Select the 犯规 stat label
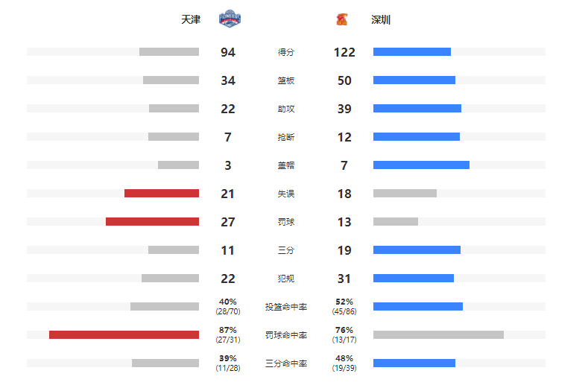This screenshot has width=588, height=391. click(285, 279)
